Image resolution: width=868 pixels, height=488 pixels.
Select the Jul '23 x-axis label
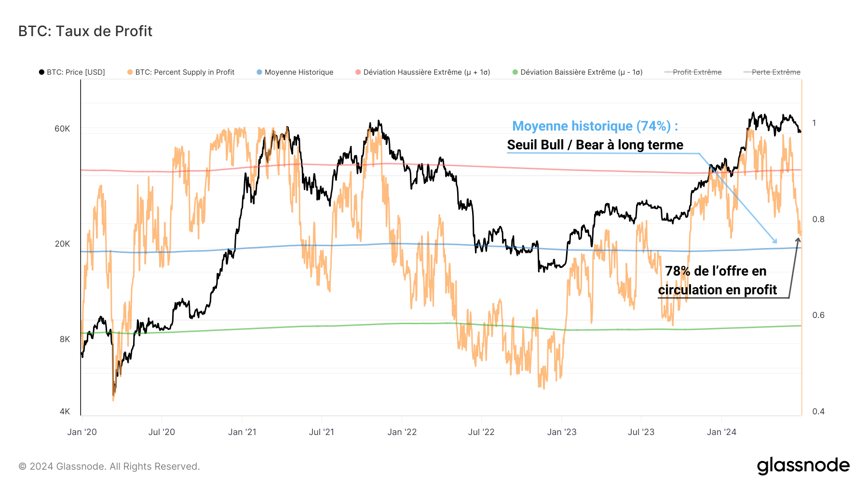pyautogui.click(x=641, y=432)
